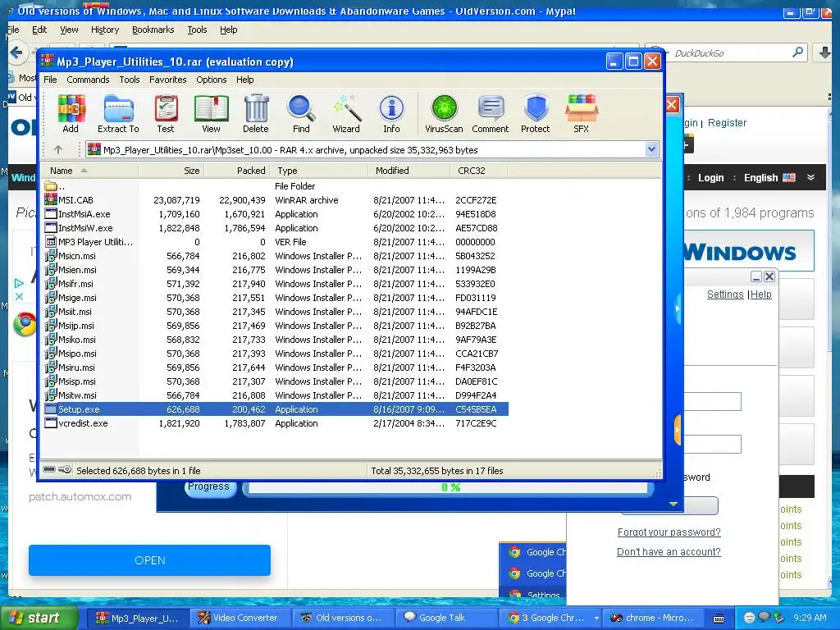
Task: Open the archive path dropdown arrow
Action: tap(651, 149)
